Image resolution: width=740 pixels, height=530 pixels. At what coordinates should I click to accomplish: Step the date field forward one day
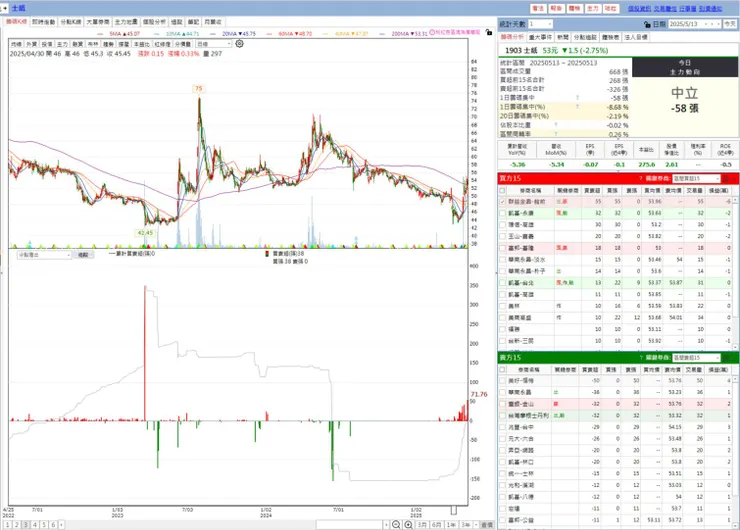[712, 24]
